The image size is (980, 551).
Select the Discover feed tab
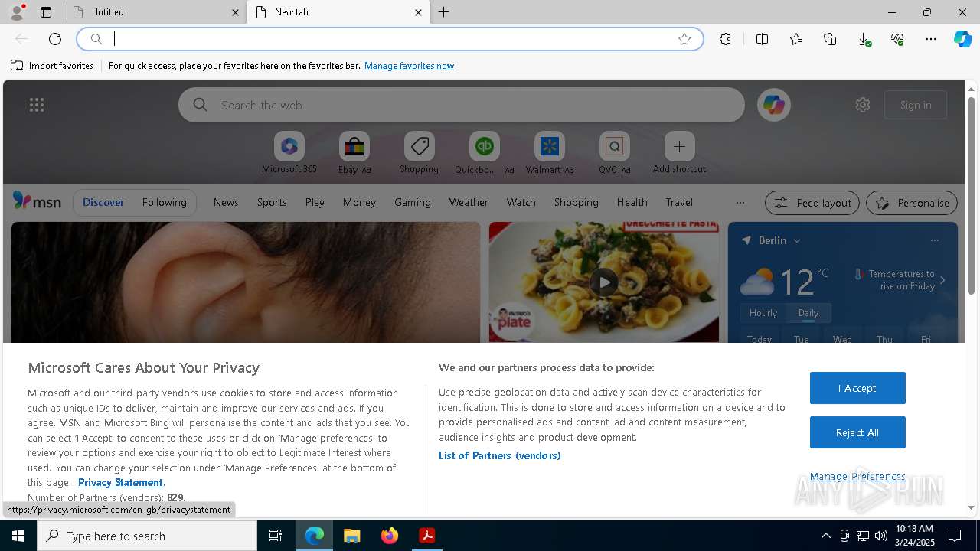pos(103,202)
